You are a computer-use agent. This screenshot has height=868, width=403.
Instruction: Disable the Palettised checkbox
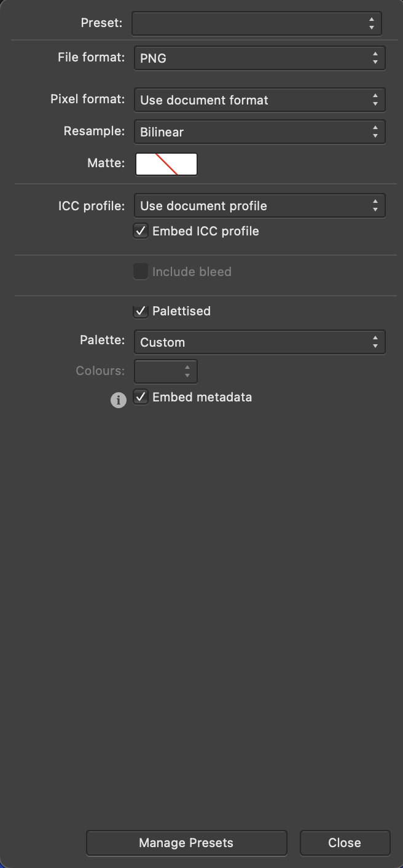tap(141, 311)
